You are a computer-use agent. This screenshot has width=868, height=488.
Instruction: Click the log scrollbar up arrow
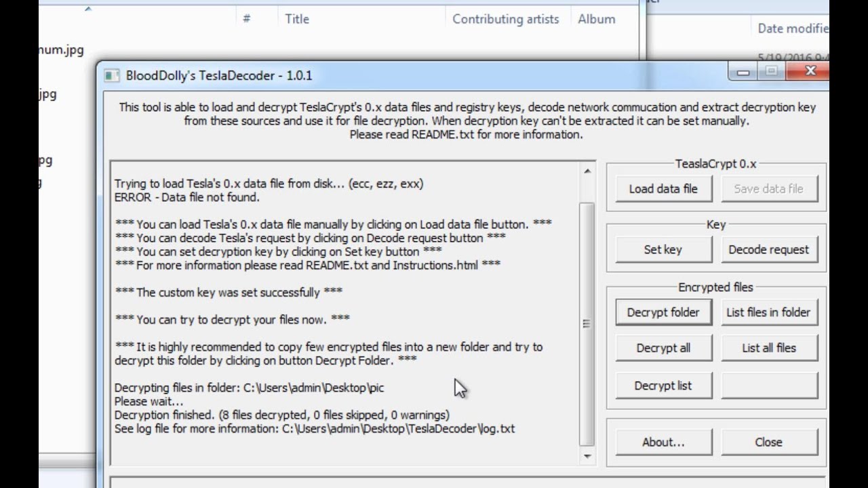(587, 171)
